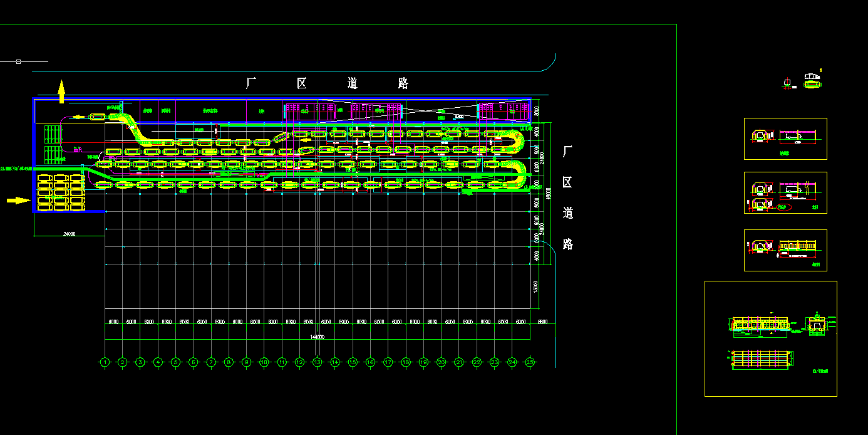Select the small square grip on the top-left line
Screen dimensions: 868x435
tap(18, 61)
